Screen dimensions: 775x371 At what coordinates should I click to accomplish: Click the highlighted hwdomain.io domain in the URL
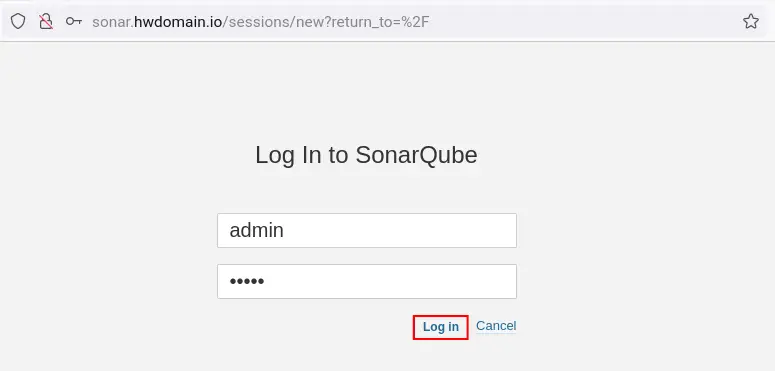[x=178, y=22]
